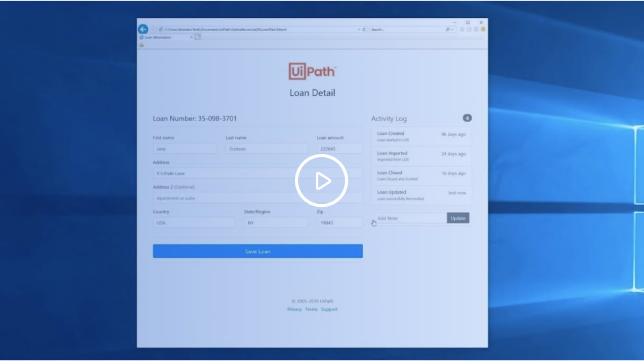Click the browser Back arrow button
The image size is (644, 362).
(143, 29)
